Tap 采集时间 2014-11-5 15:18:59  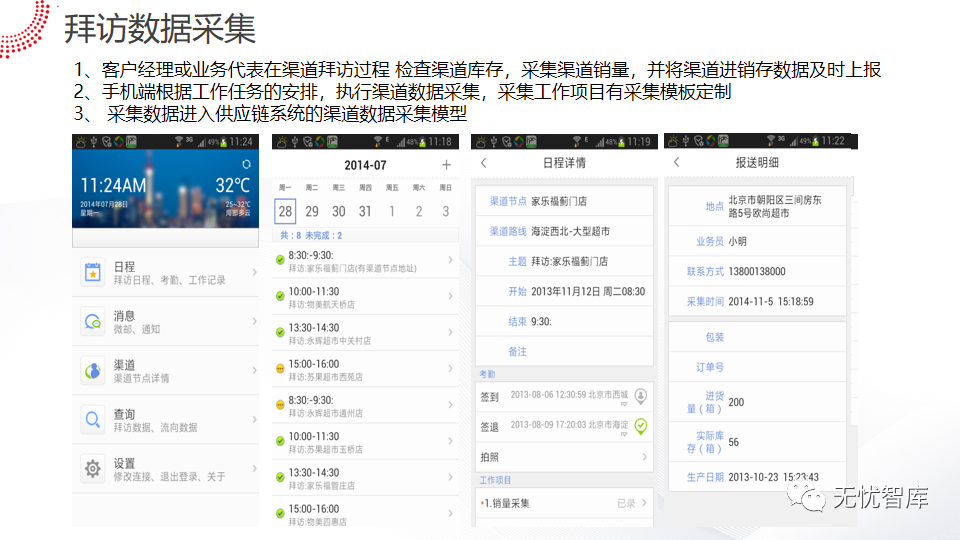click(757, 301)
